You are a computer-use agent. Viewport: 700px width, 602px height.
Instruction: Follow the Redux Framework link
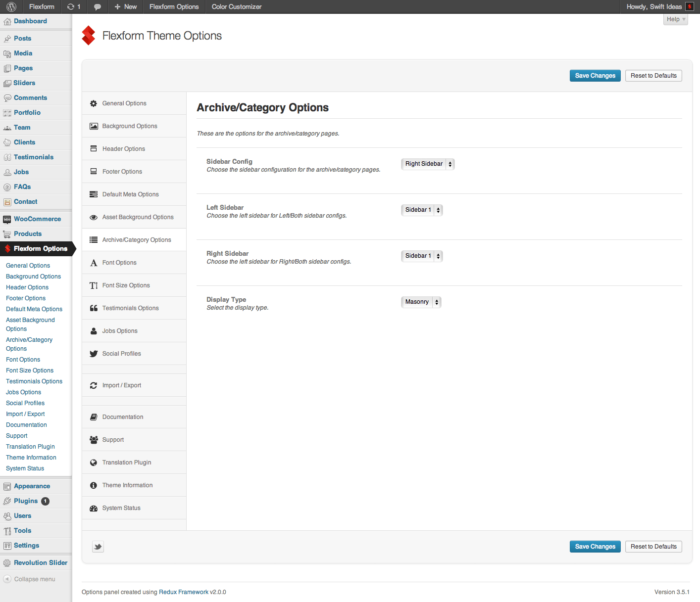[x=183, y=592]
